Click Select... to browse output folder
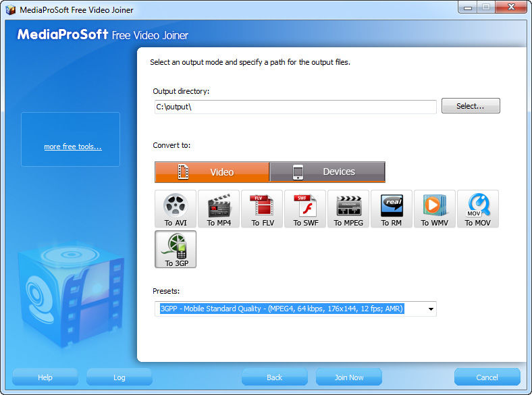This screenshot has width=532, height=395. (471, 106)
